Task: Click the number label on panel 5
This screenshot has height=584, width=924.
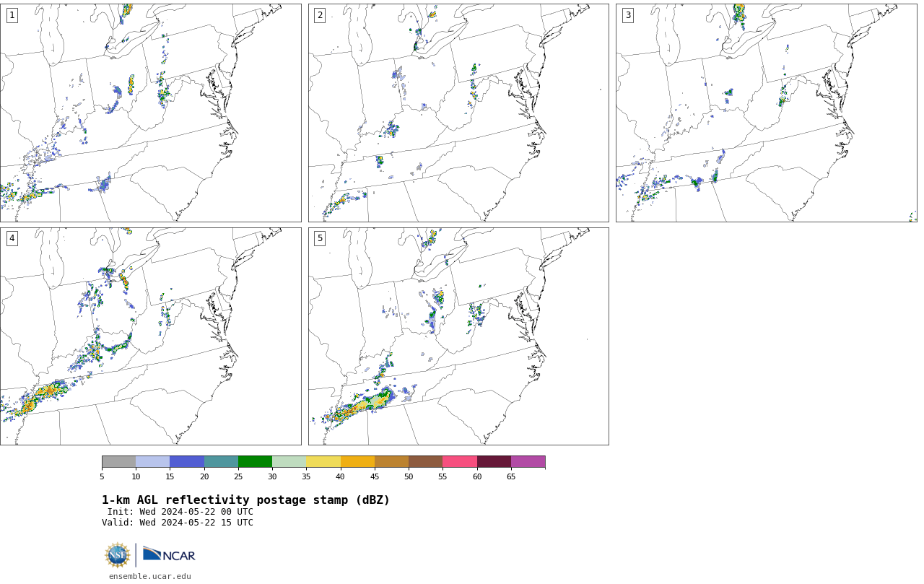Action: coord(320,238)
